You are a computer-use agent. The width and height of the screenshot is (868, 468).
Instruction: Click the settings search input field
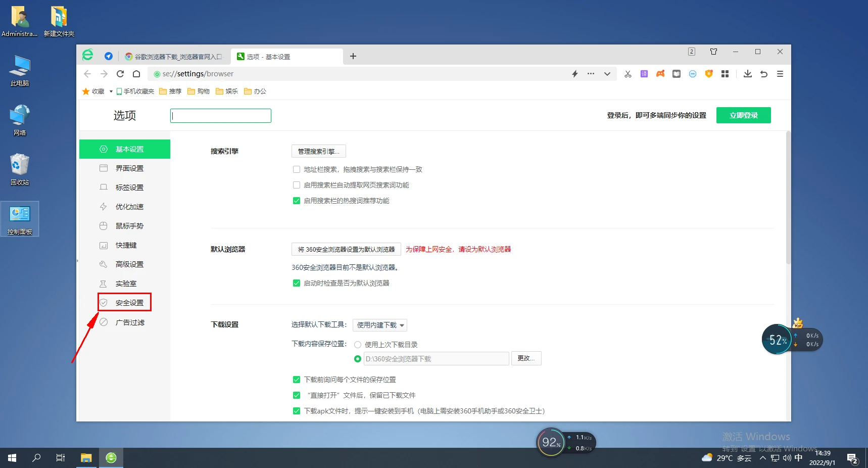pos(221,116)
